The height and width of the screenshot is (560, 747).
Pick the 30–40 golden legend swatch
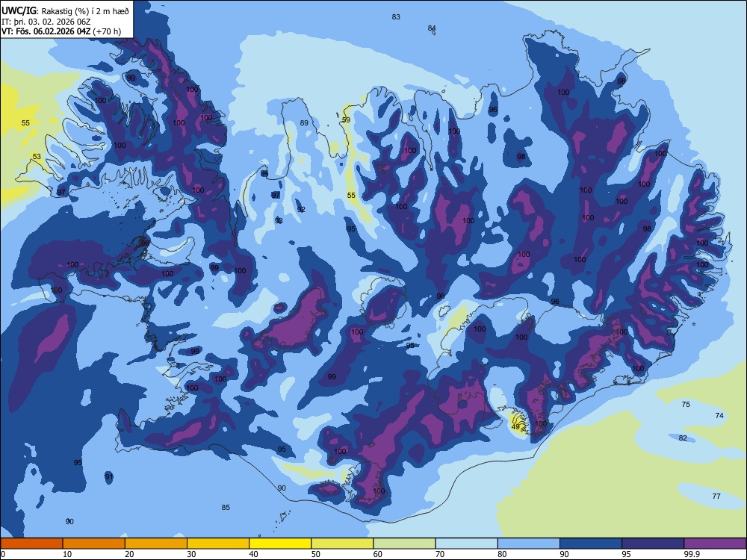tap(218, 544)
